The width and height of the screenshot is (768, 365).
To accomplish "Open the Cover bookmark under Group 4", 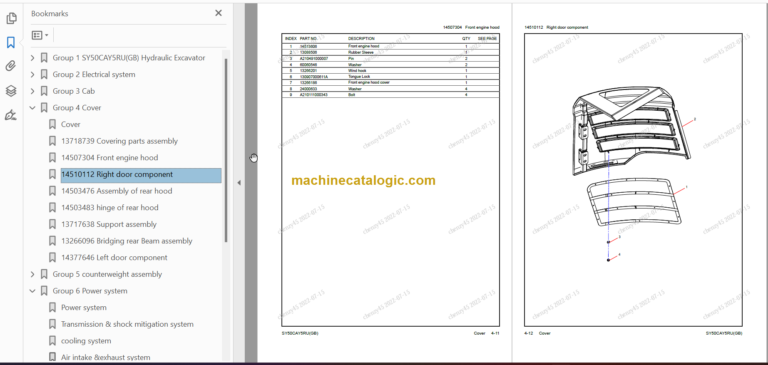I will (71, 124).
